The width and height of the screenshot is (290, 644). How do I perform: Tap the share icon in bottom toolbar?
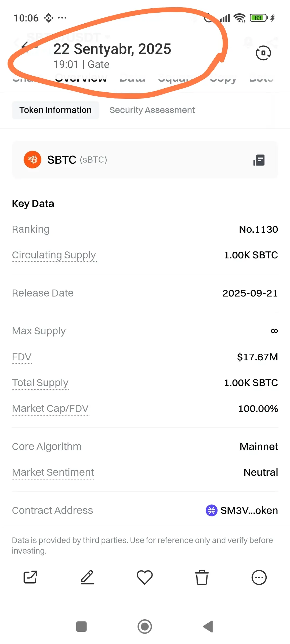click(x=30, y=577)
